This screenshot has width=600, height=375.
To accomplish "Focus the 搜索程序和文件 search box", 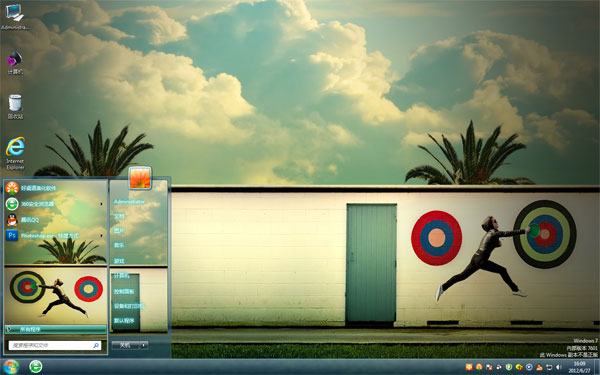I will (x=55, y=345).
